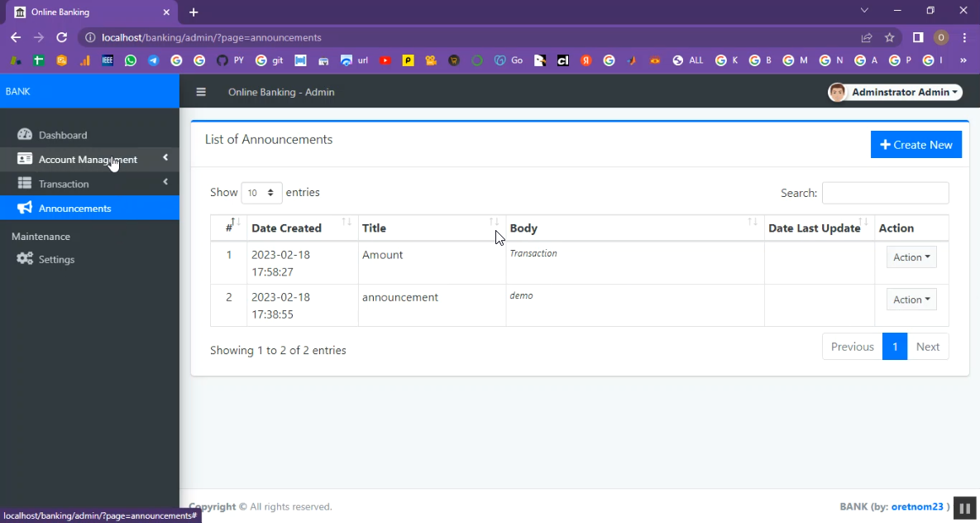
Task: Toggle the sidebar with the hamburger icon
Action: pyautogui.click(x=201, y=92)
